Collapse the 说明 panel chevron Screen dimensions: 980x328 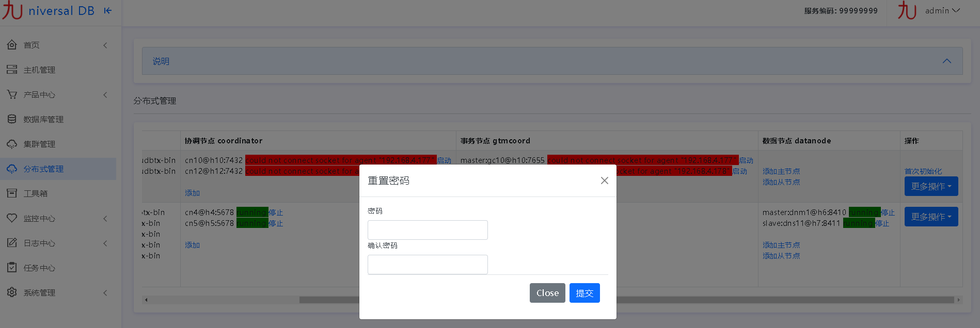946,61
